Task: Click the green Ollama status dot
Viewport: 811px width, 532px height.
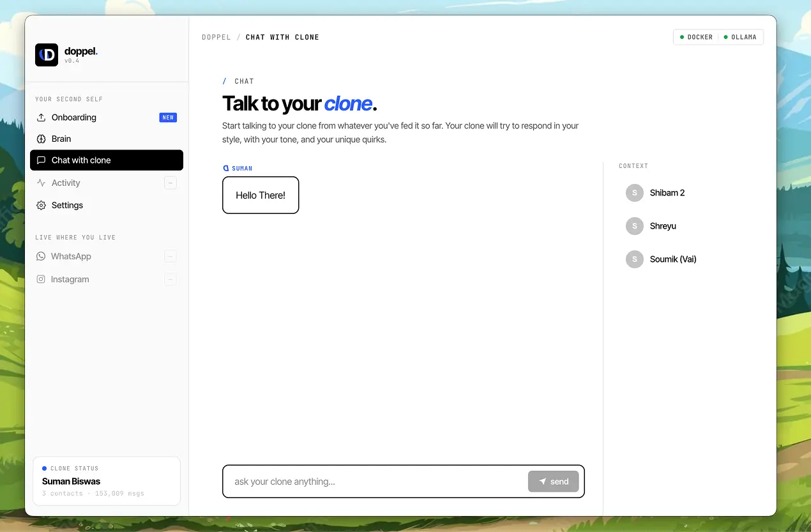Action: tap(725, 37)
